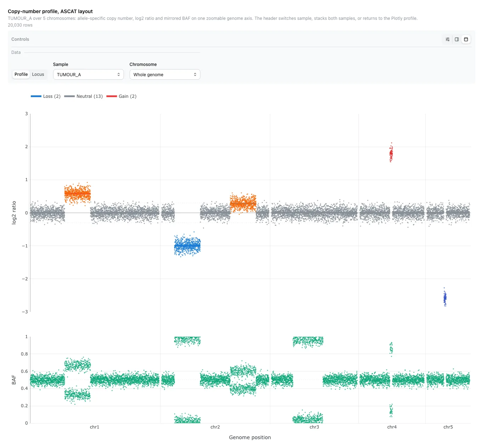Click the 'Data' section label
Screen dimensions: 483x448
16,52
